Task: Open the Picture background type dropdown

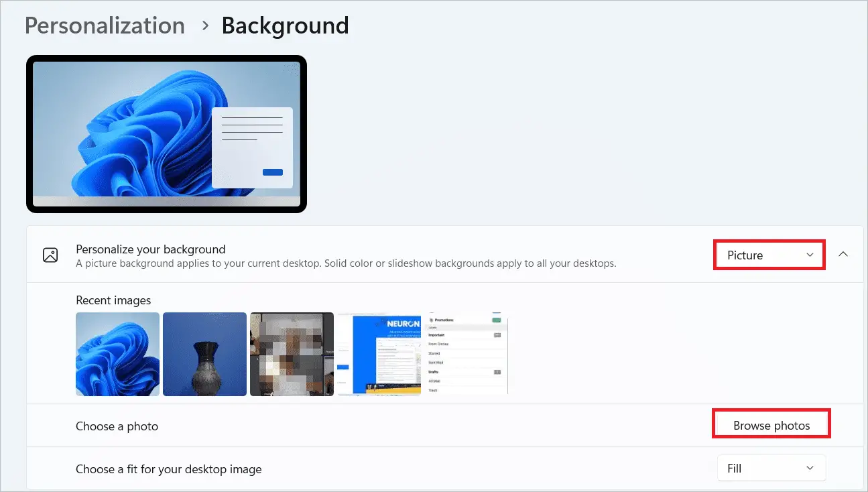Action: (769, 255)
